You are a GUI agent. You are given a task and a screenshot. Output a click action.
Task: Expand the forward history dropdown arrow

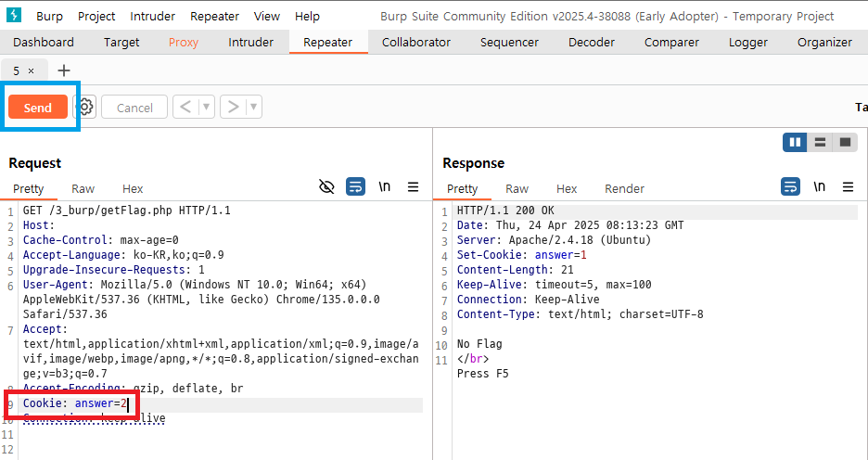pyautogui.click(x=254, y=107)
